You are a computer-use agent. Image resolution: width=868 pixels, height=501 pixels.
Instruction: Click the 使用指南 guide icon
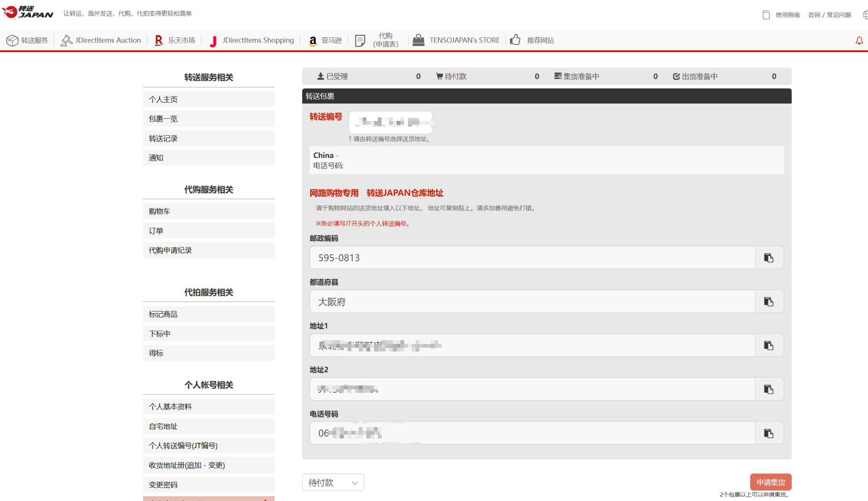pos(766,15)
